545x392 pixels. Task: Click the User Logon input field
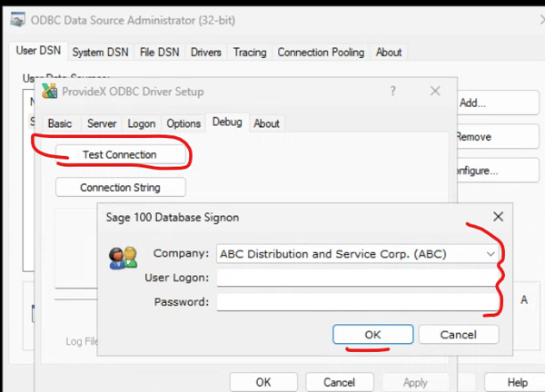click(359, 278)
